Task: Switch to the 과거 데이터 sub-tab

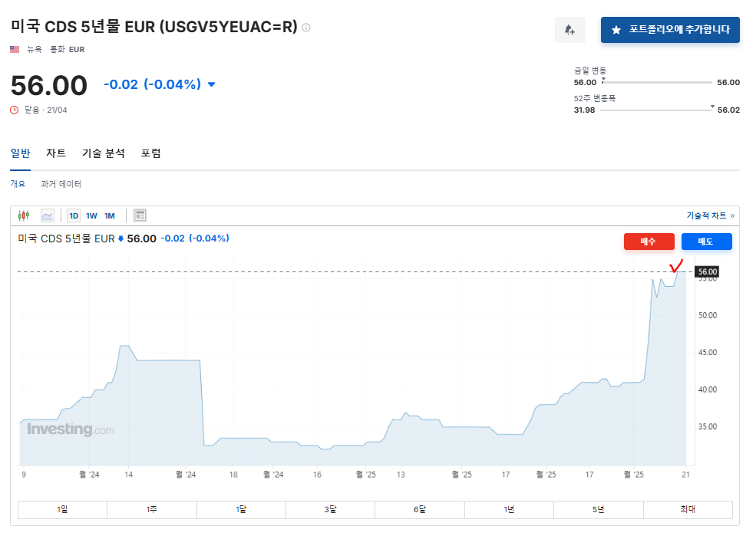Action: point(61,184)
